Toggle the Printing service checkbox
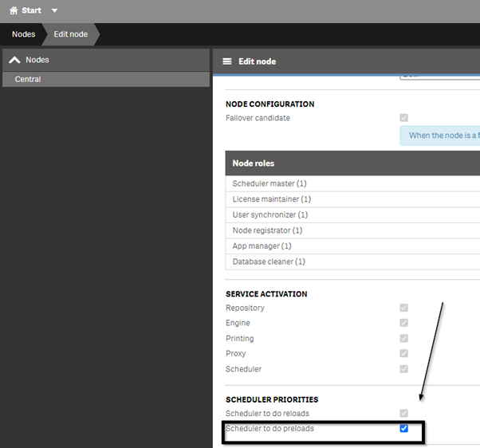Viewport: 480px width, 448px height. (403, 338)
